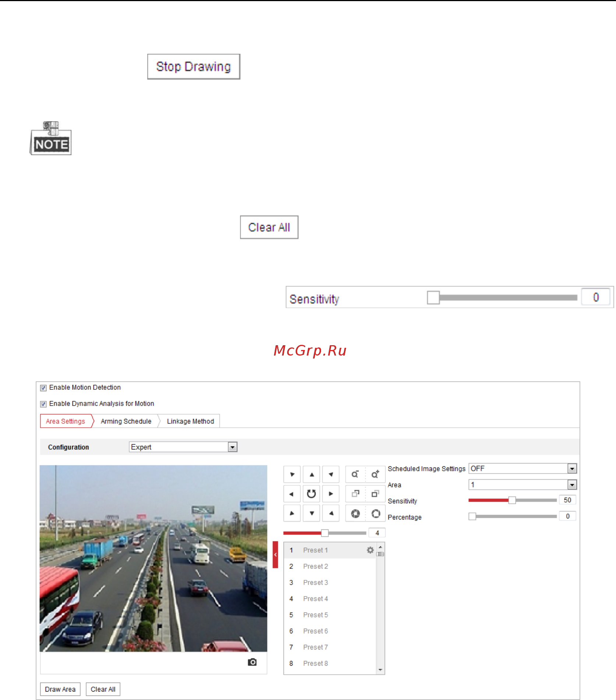This screenshot has width=616, height=700.
Task: Click the Draw Area button
Action: (60, 689)
